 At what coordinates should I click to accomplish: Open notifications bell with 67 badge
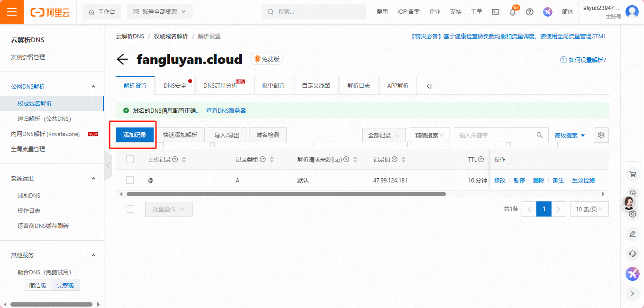tap(513, 12)
